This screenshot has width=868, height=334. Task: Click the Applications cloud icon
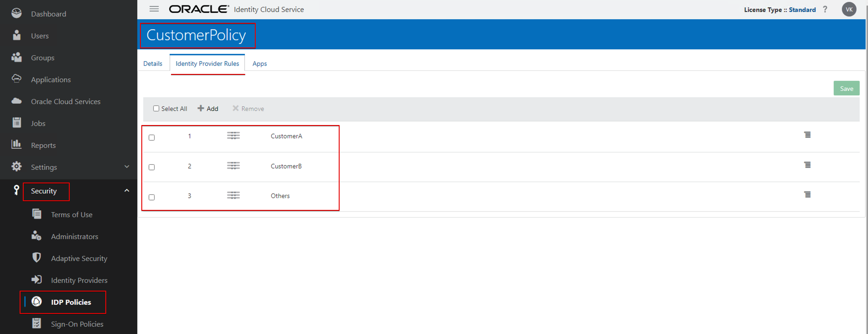pyautogui.click(x=16, y=78)
